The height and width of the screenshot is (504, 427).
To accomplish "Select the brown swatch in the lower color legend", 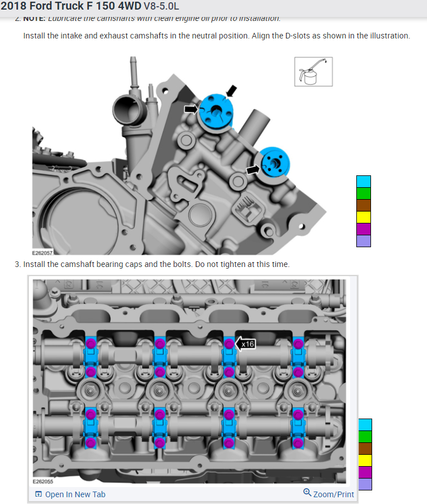I will pos(365,449).
